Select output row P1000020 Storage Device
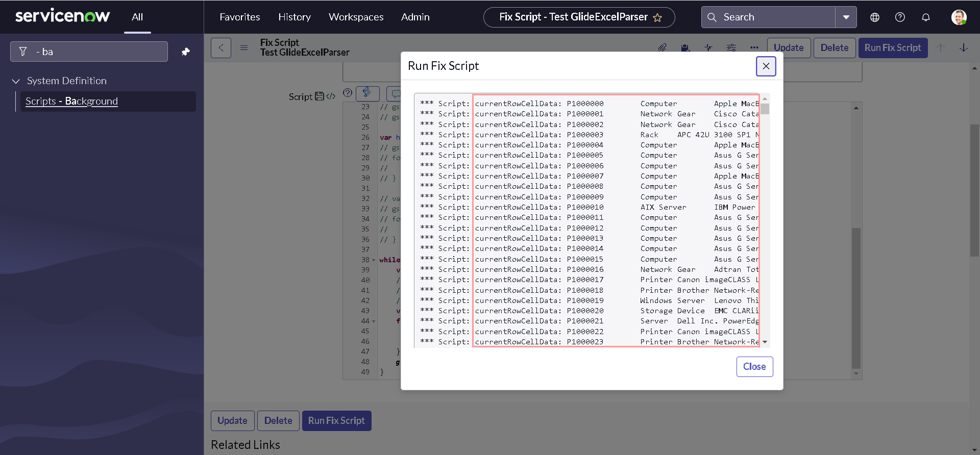Image resolution: width=980 pixels, height=455 pixels. point(589,311)
